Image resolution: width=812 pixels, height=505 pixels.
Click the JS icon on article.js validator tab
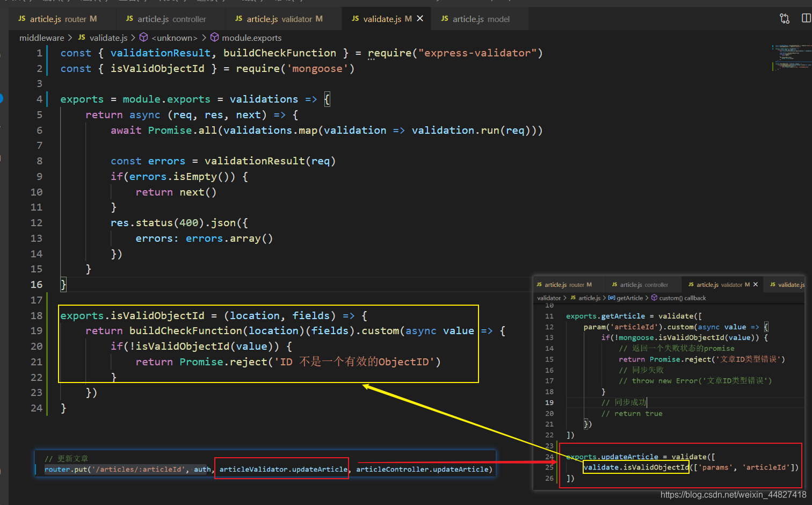[x=238, y=18]
